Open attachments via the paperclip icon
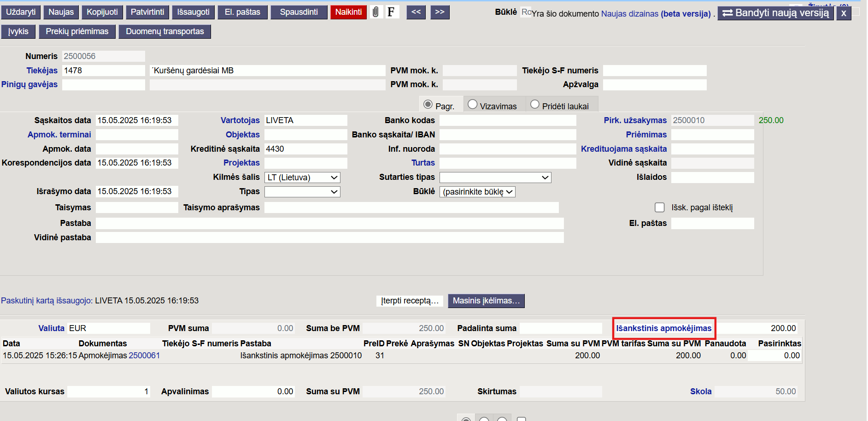Image resolution: width=868 pixels, height=421 pixels. click(x=376, y=12)
